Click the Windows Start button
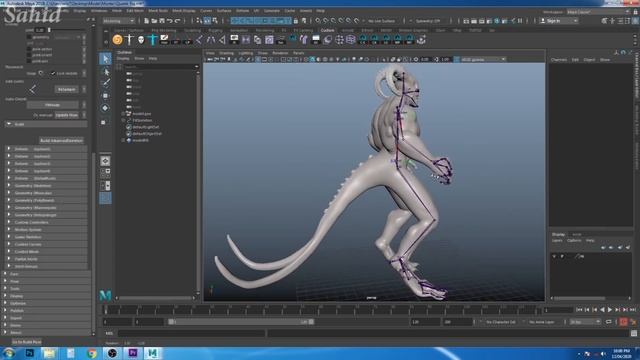Screen dimensions: 640x360 [9, 353]
